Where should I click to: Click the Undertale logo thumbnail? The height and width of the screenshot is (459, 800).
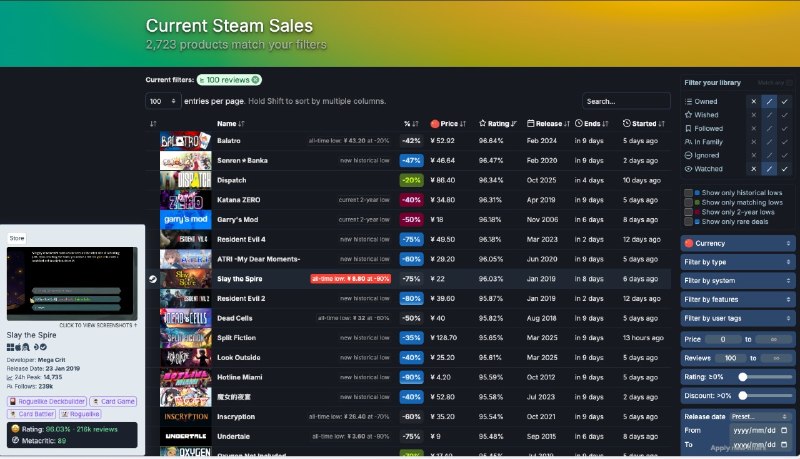pos(185,437)
